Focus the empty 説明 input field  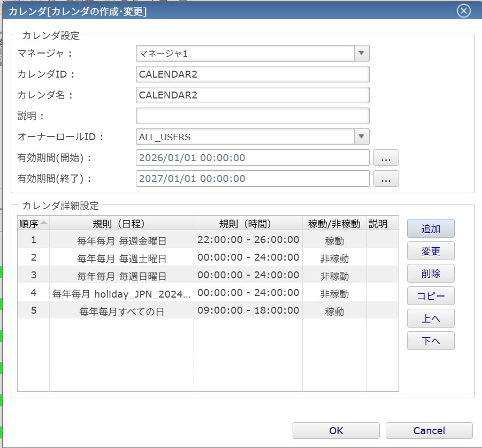253,116
